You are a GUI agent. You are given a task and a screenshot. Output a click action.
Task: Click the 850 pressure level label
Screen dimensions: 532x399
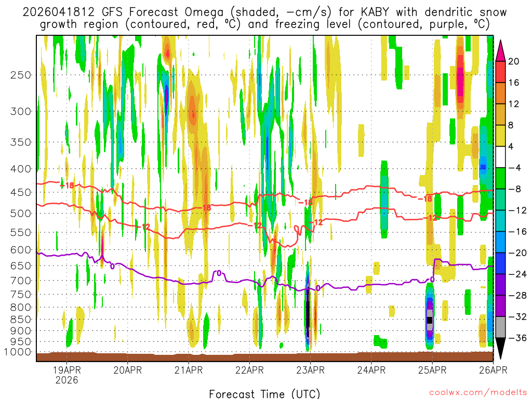click(x=21, y=320)
